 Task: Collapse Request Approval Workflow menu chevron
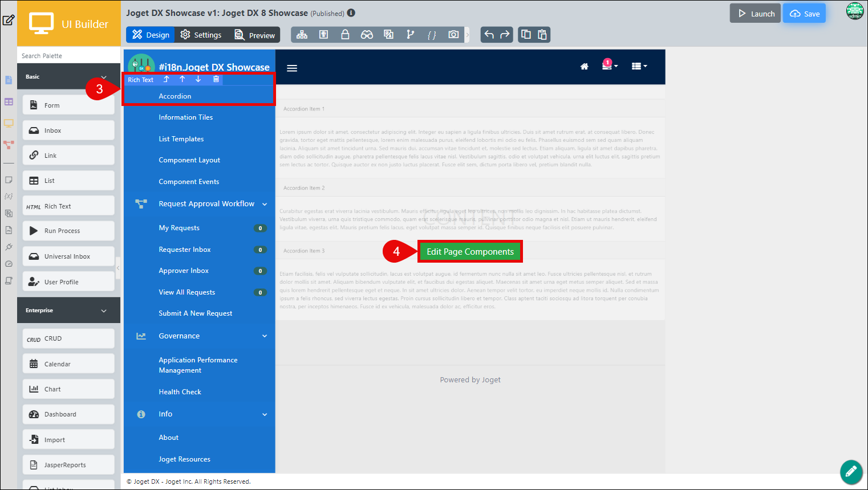265,204
